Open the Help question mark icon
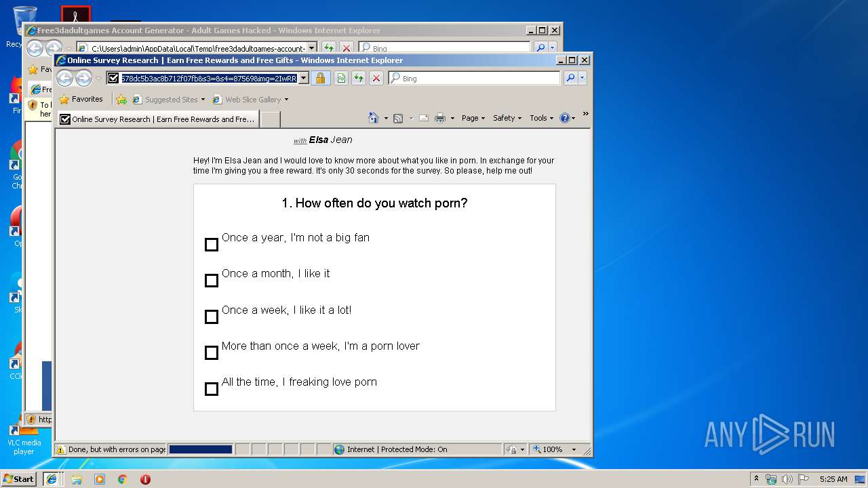 565,118
